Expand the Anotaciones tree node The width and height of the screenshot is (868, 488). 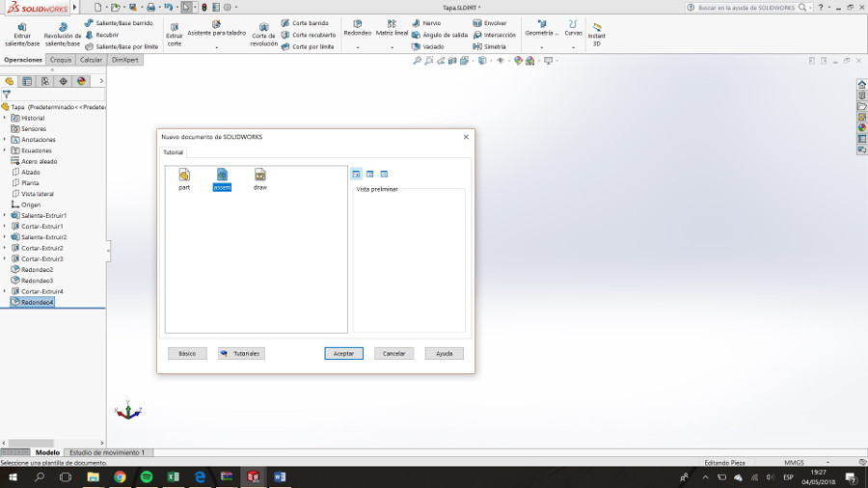pos(5,140)
